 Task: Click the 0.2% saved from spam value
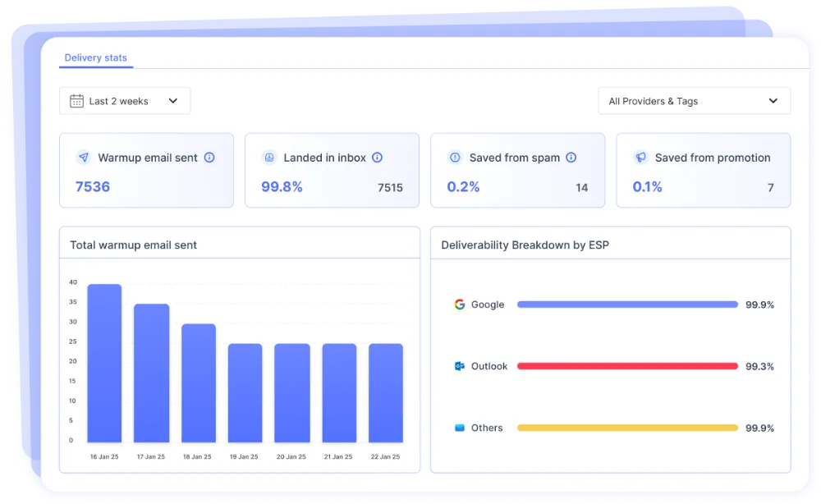tap(463, 187)
